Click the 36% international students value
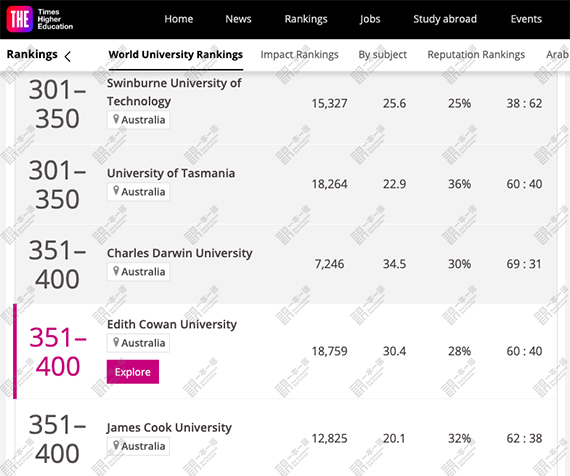Viewport: 570px width, 476px height. (459, 184)
